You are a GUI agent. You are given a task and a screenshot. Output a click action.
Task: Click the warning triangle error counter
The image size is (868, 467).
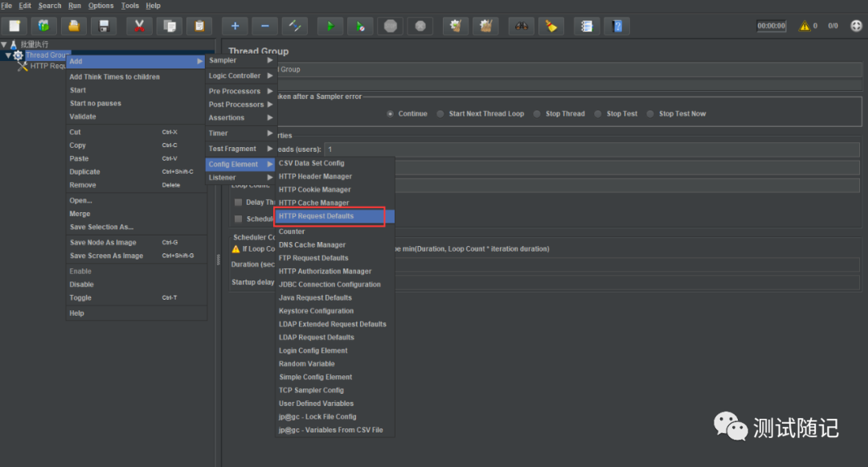(805, 26)
